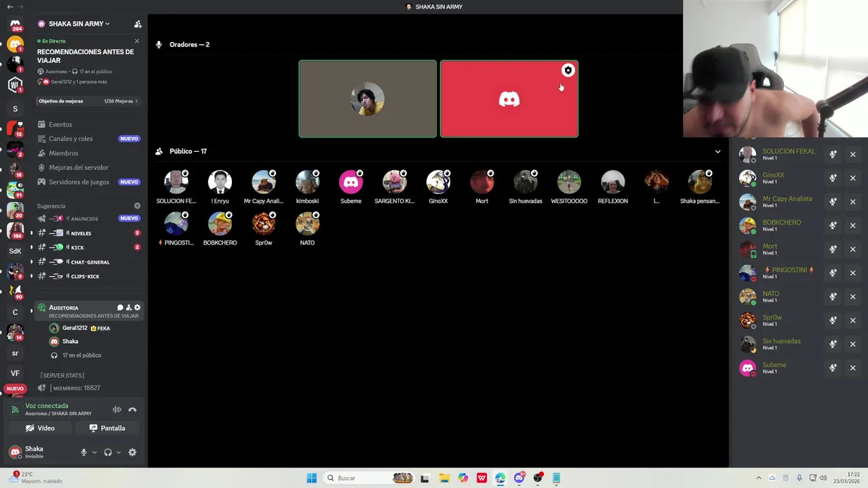Screen dimensions: 868x488
Task: Click Mort's avatar in the audience
Action: [482, 183]
